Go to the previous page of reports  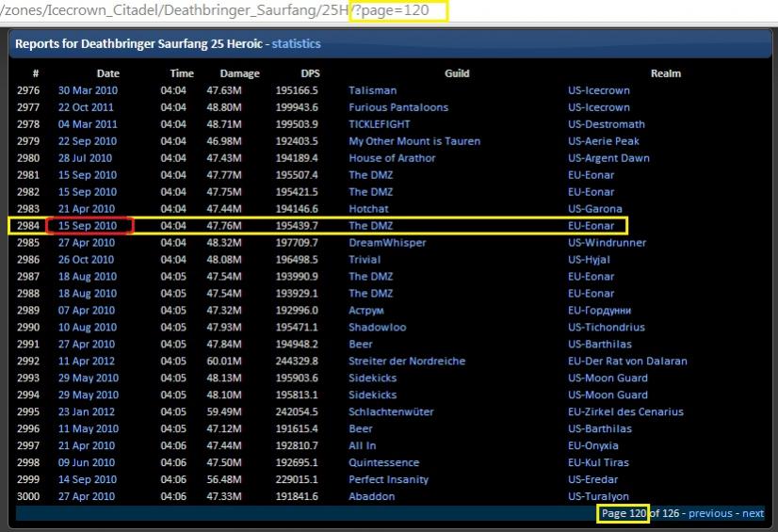point(711,513)
